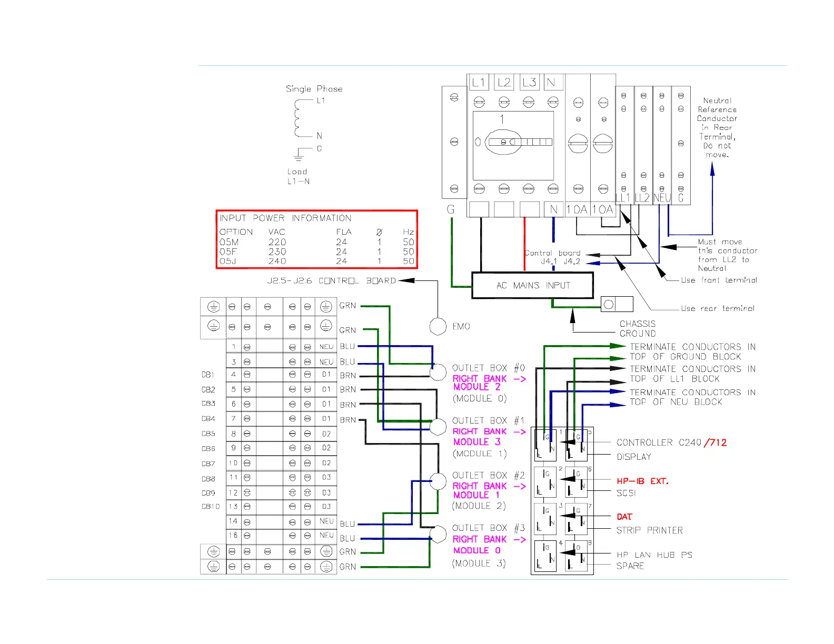Click the 'LL2' block label

[642, 198]
